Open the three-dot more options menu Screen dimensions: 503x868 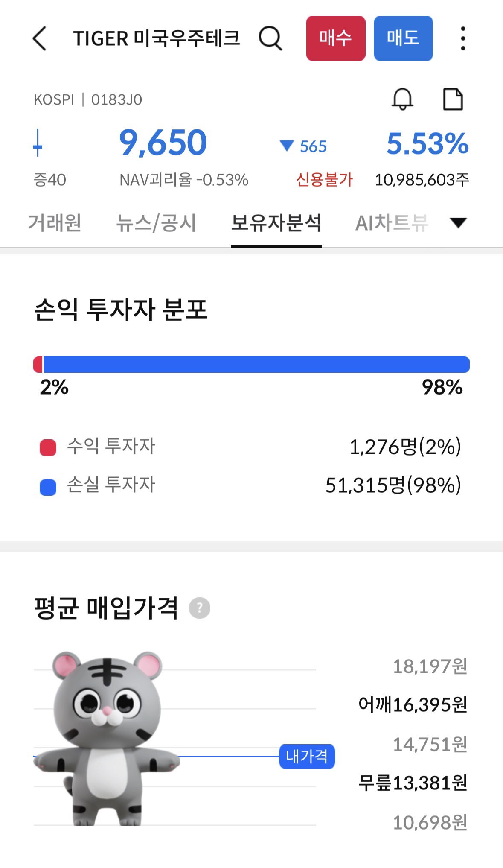tap(463, 38)
